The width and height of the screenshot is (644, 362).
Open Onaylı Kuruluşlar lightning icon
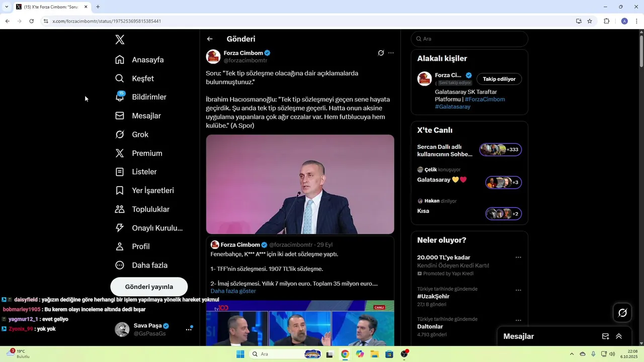[x=120, y=228]
